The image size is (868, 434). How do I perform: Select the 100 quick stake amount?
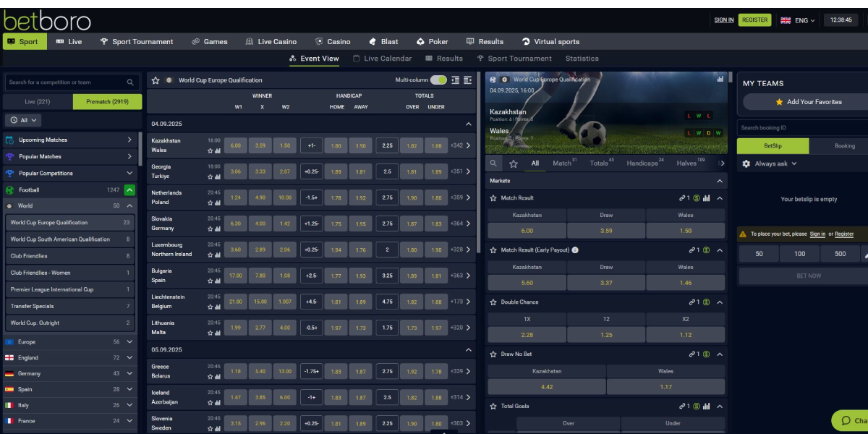[x=799, y=254]
